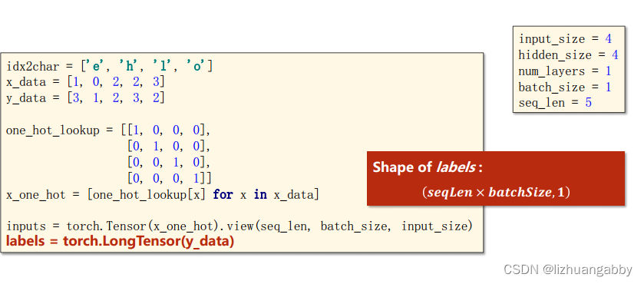The image size is (644, 284).
Task: Select the seq_len = 5 parameter
Action: tap(555, 103)
